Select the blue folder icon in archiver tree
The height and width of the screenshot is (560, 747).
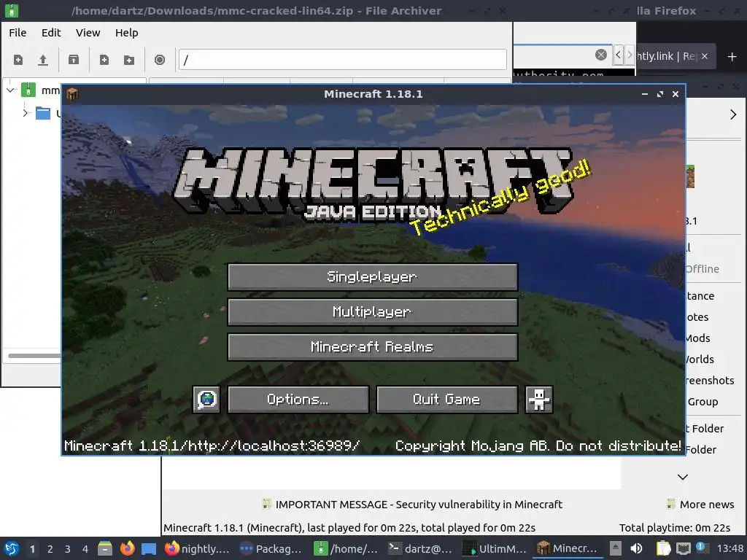[x=43, y=113]
